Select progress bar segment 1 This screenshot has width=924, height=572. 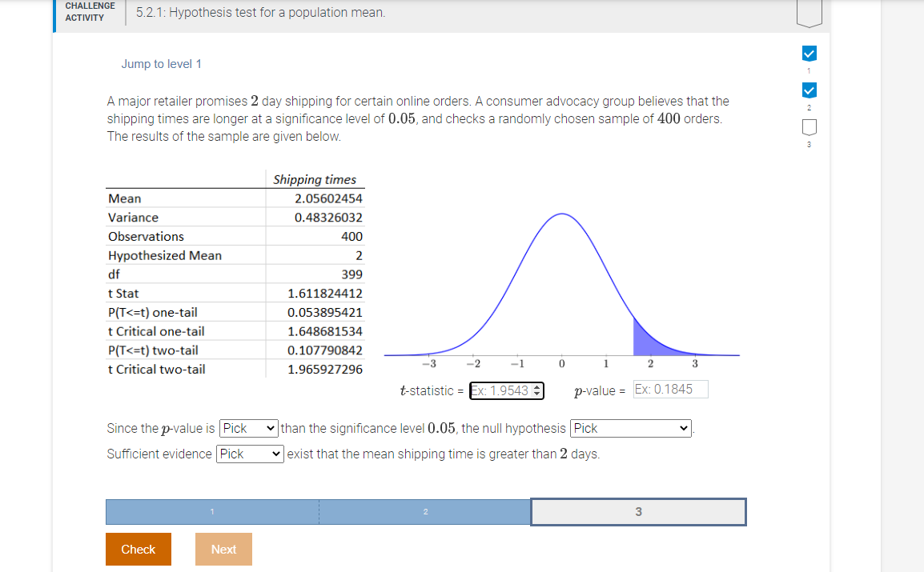tap(212, 511)
